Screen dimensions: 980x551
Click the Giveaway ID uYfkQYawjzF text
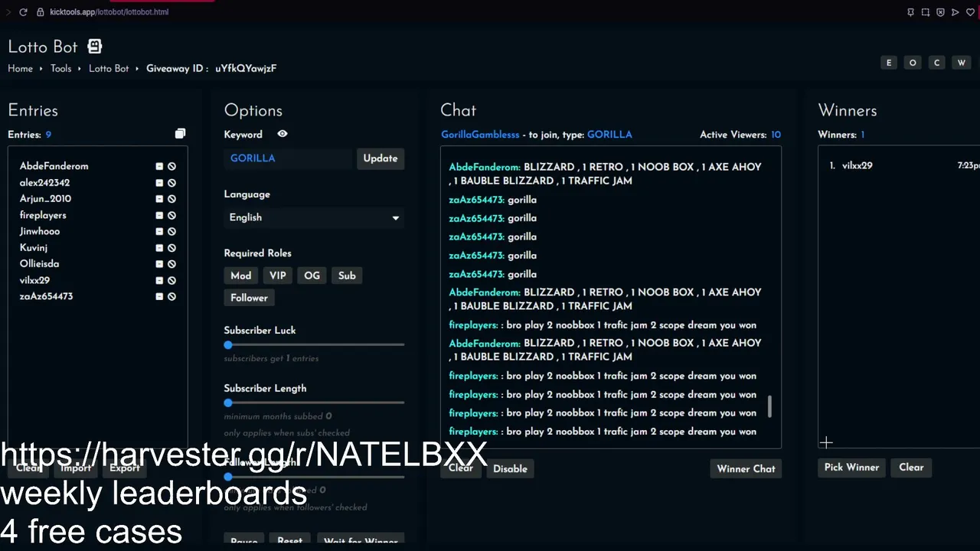(246, 68)
